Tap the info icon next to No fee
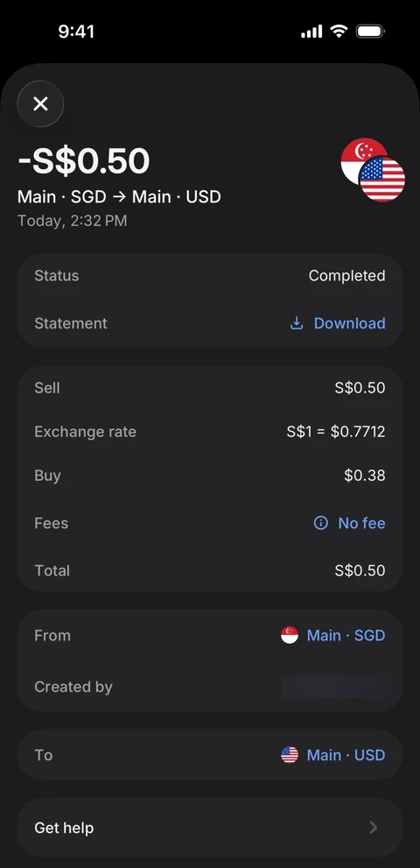Viewport: 420px width, 868px height. pos(321,523)
